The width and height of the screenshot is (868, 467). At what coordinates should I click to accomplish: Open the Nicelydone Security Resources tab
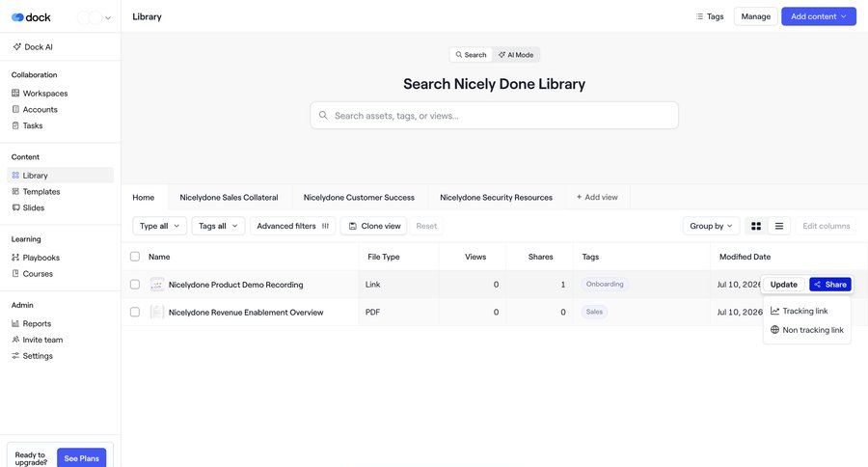coord(496,197)
